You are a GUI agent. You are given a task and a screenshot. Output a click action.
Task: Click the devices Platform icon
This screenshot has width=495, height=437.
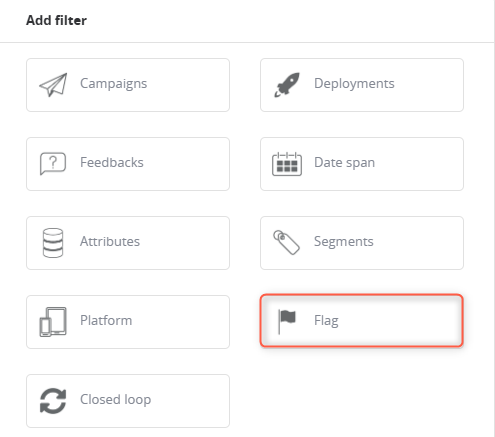pyautogui.click(x=53, y=322)
